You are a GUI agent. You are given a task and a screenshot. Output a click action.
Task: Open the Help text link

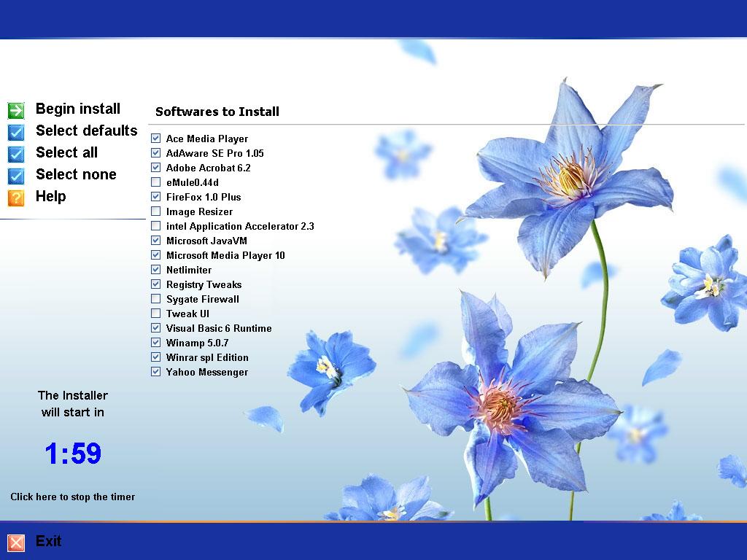pyautogui.click(x=50, y=197)
